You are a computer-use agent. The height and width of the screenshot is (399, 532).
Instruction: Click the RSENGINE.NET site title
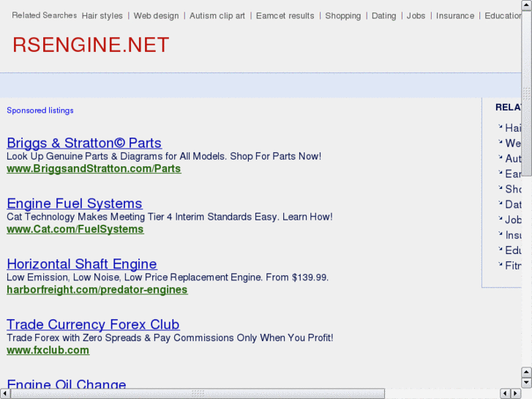91,45
